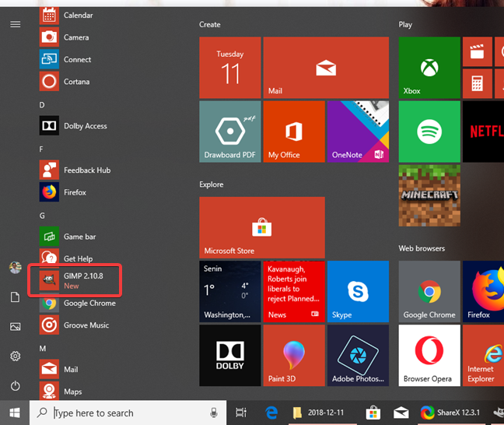
Task: Open the Internet Explorer tile
Action: pyautogui.click(x=484, y=356)
